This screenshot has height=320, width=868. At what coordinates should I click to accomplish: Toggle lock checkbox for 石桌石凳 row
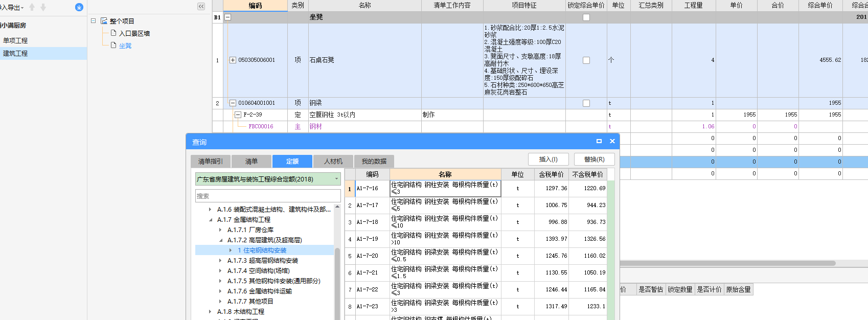(586, 60)
